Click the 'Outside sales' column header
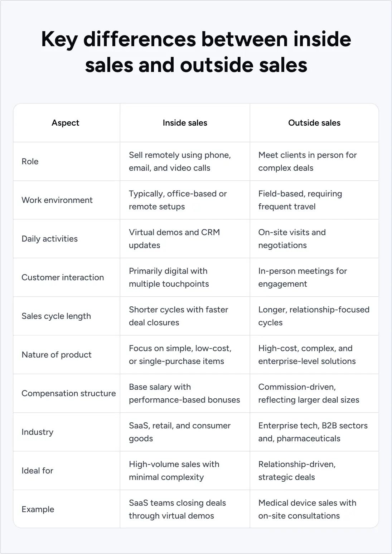392x554 pixels. [x=314, y=123]
